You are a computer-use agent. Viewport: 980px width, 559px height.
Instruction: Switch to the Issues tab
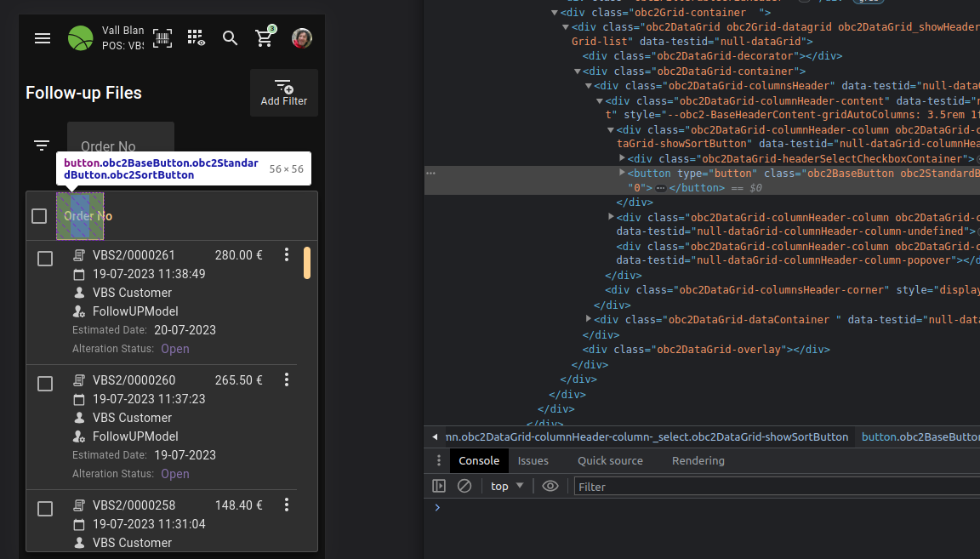tap(533, 461)
